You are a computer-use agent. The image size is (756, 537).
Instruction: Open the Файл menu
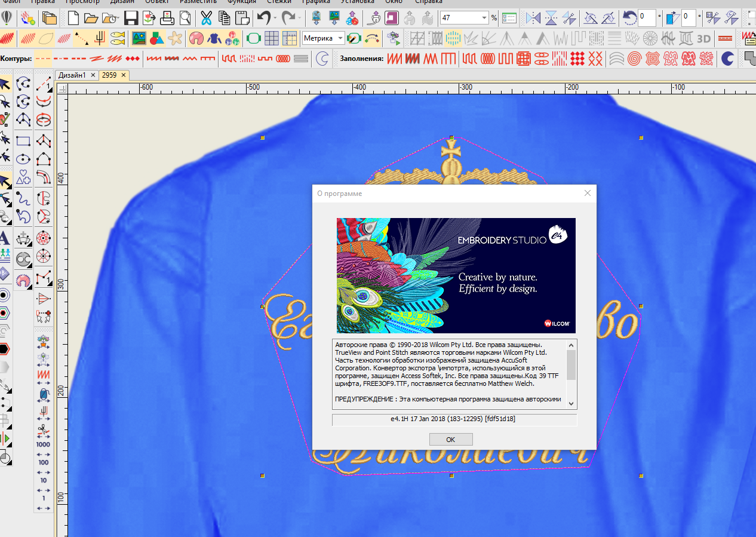(11, 2)
